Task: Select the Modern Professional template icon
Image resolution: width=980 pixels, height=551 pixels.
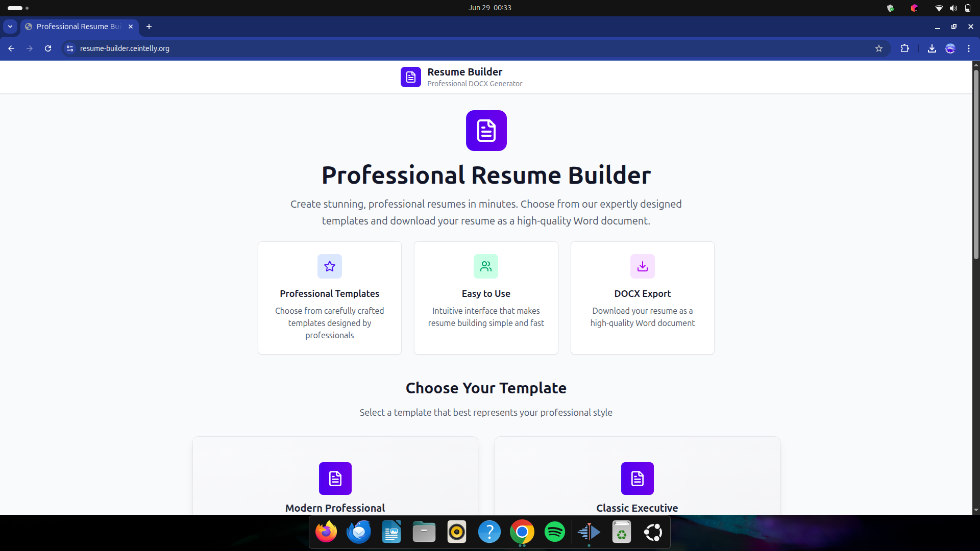Action: click(335, 479)
